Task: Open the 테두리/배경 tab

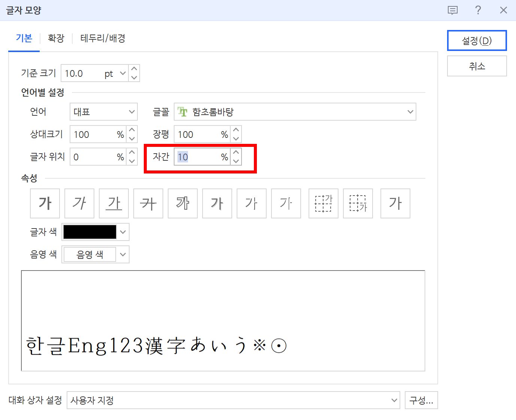Action: pos(102,38)
